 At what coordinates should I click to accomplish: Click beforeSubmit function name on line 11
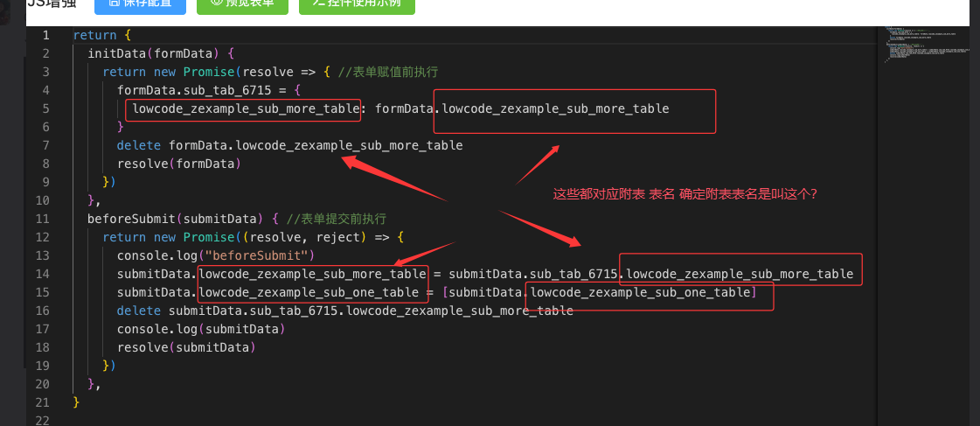[x=128, y=219]
